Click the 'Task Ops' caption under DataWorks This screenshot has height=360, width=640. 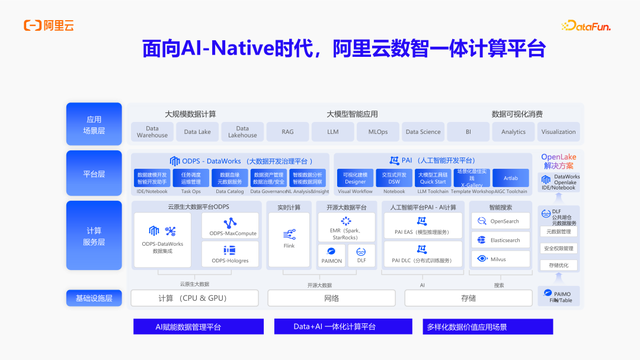click(x=191, y=191)
